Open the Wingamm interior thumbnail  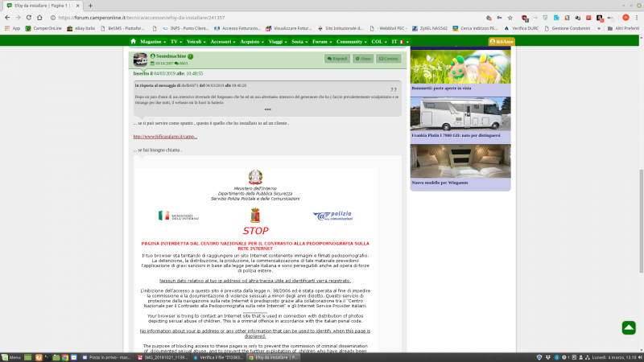[460, 161]
